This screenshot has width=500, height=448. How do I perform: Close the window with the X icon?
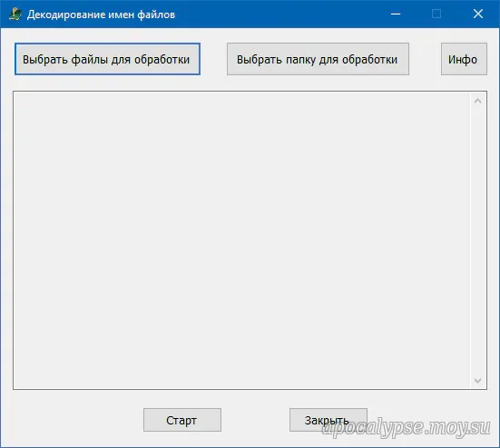pyautogui.click(x=478, y=14)
